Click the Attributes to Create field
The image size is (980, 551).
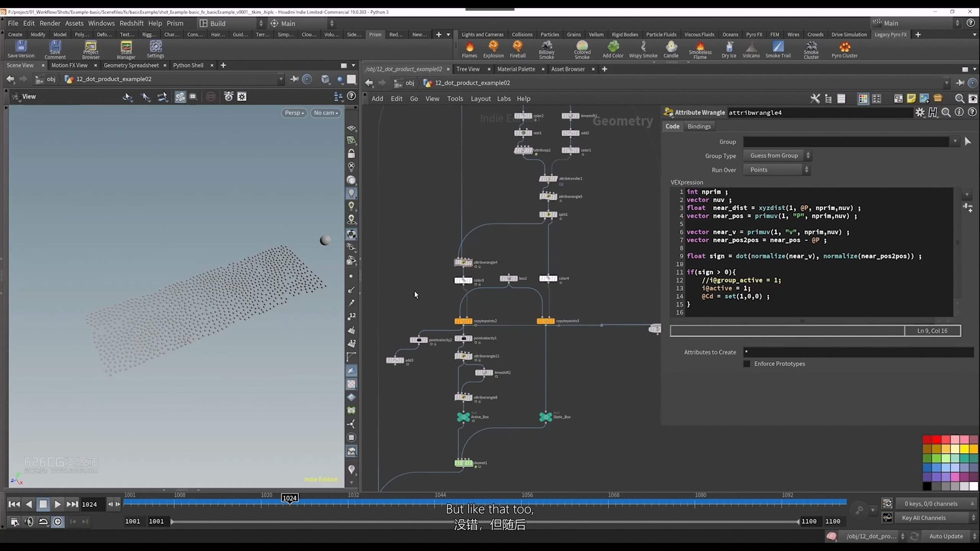pyautogui.click(x=858, y=352)
